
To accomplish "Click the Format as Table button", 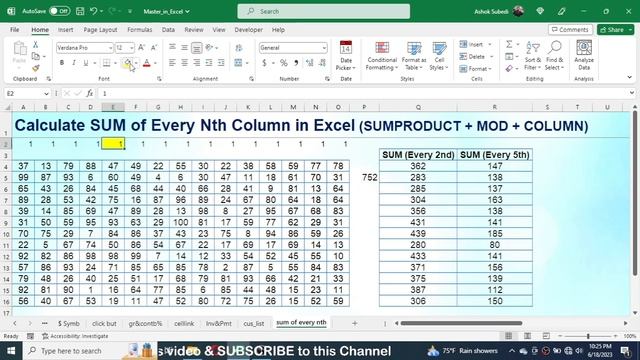I will point(413,56).
